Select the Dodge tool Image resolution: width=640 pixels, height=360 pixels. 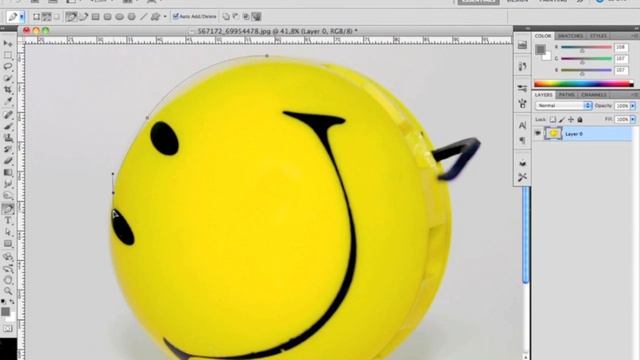tap(8, 196)
